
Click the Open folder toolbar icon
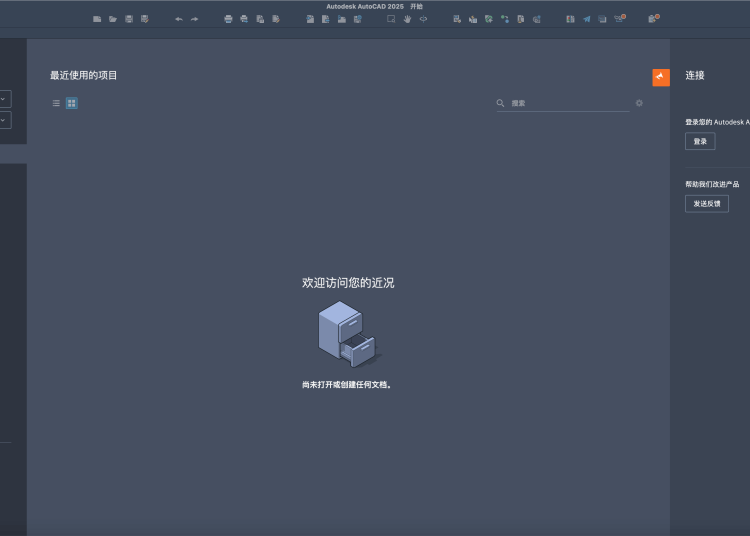coord(113,19)
